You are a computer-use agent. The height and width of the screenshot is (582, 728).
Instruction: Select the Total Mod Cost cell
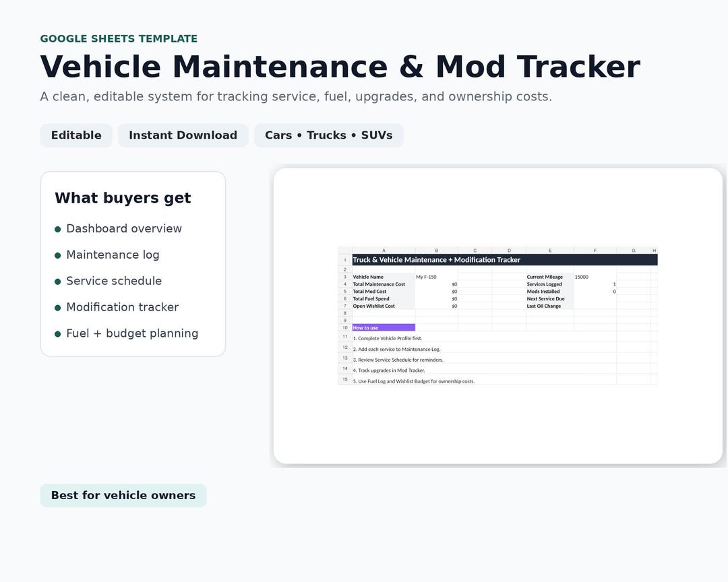(384, 292)
